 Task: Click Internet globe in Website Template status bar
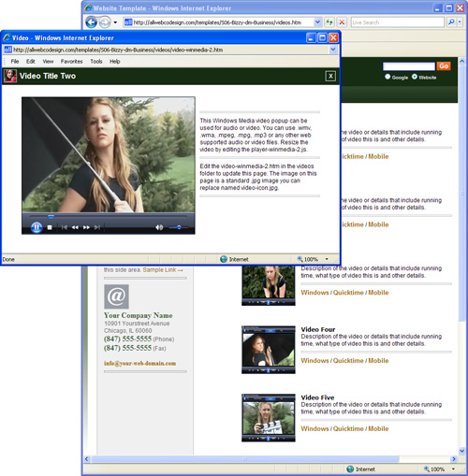(x=350, y=469)
